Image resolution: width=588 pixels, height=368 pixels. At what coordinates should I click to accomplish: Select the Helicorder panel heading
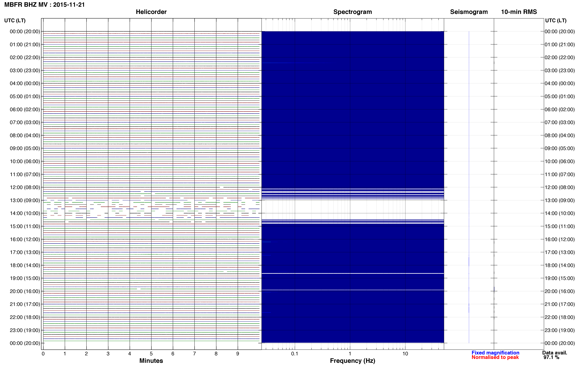pyautogui.click(x=151, y=12)
